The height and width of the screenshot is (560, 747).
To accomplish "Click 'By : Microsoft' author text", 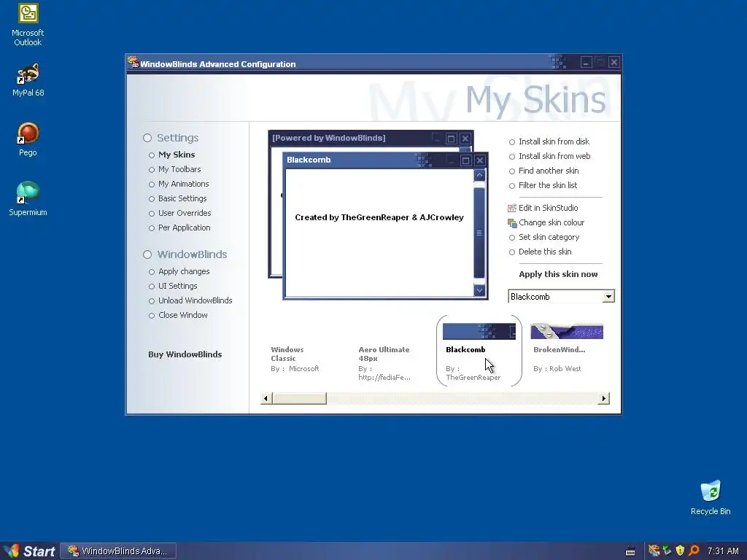I will pos(295,368).
